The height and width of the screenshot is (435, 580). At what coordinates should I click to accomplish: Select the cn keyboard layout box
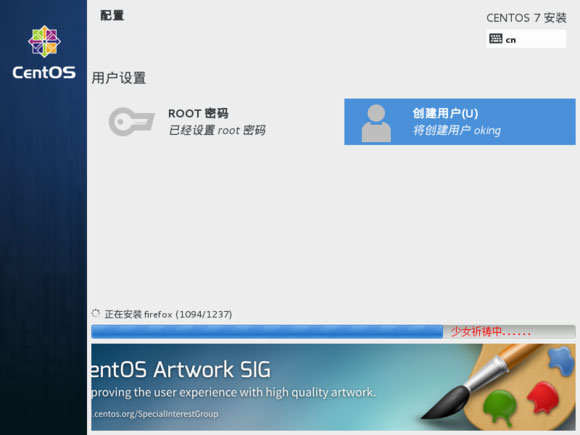[x=526, y=39]
